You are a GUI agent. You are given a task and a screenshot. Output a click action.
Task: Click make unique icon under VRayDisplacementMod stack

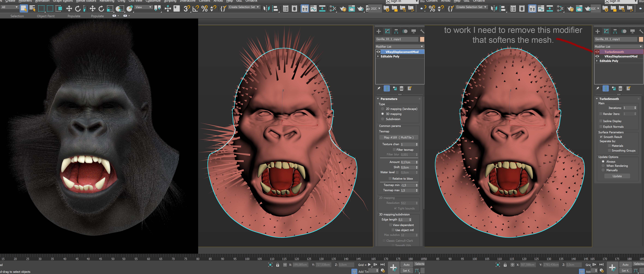click(395, 88)
